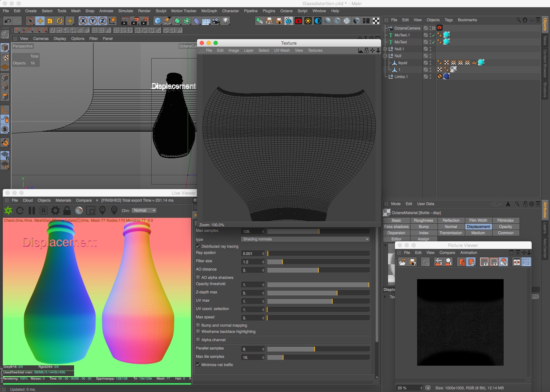Open Octane Live Viewer settings gear
The image size is (550, 392).
(55, 210)
